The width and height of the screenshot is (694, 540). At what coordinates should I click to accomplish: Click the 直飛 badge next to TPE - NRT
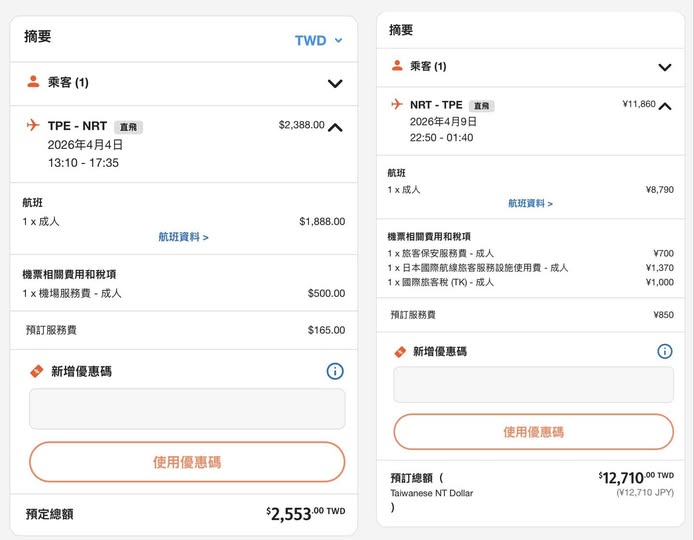pyautogui.click(x=129, y=127)
